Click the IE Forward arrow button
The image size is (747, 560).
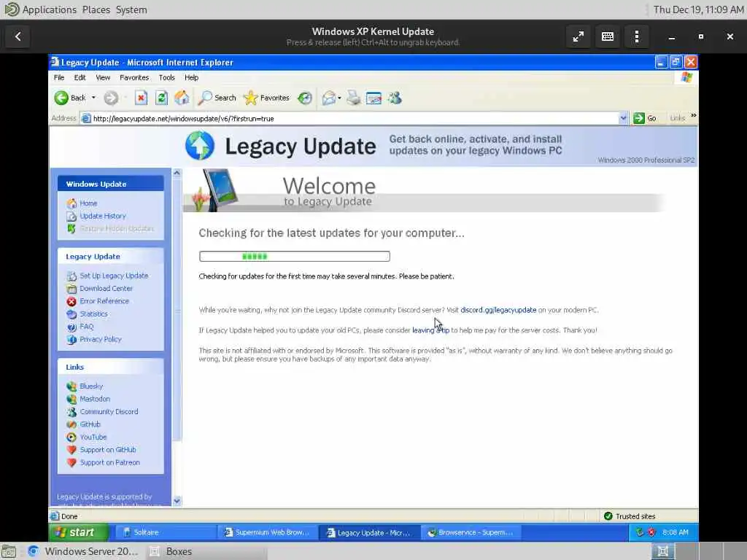point(111,98)
